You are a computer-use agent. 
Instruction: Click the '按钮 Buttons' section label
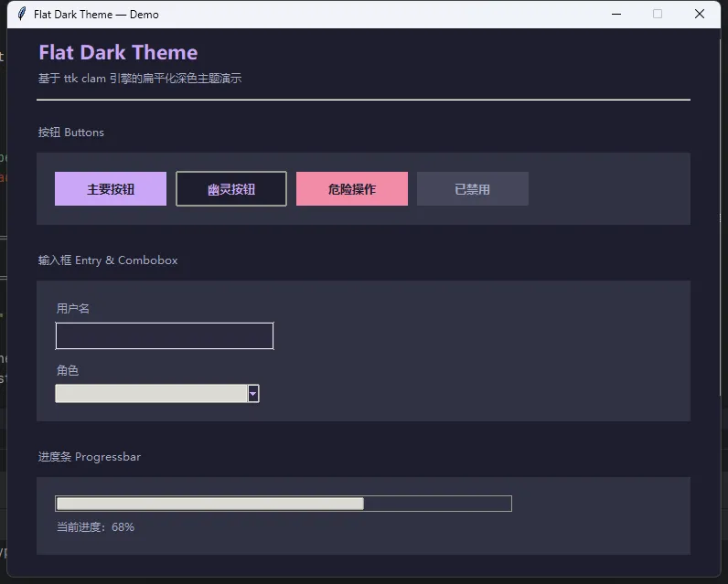click(71, 133)
